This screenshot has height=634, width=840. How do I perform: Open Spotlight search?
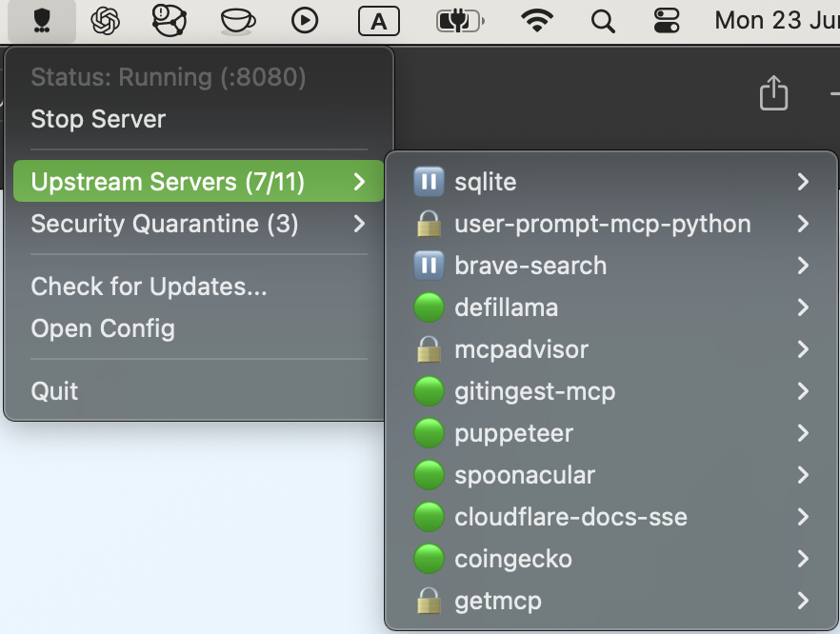pos(603,22)
